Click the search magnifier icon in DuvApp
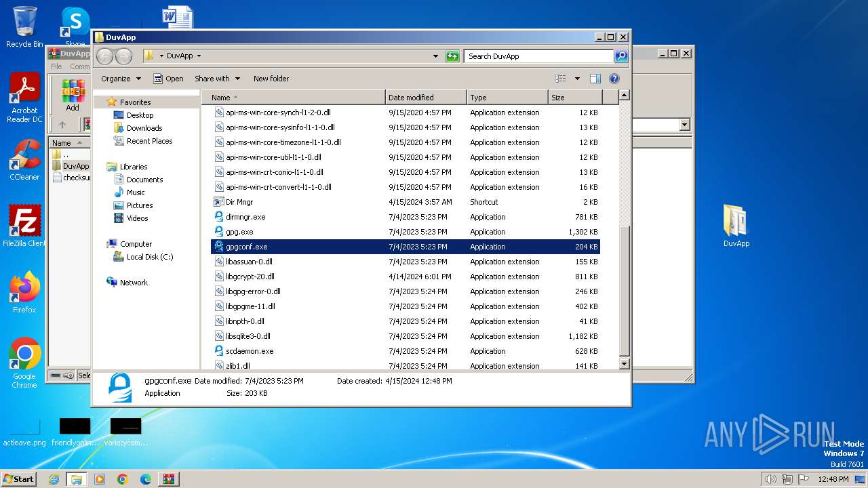The width and height of the screenshot is (868, 488). [620, 56]
